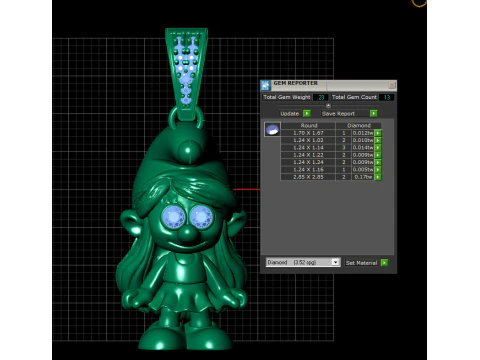Select the 1.24 X 1.24 size cell
This screenshot has width=480, height=360.
coord(308,162)
